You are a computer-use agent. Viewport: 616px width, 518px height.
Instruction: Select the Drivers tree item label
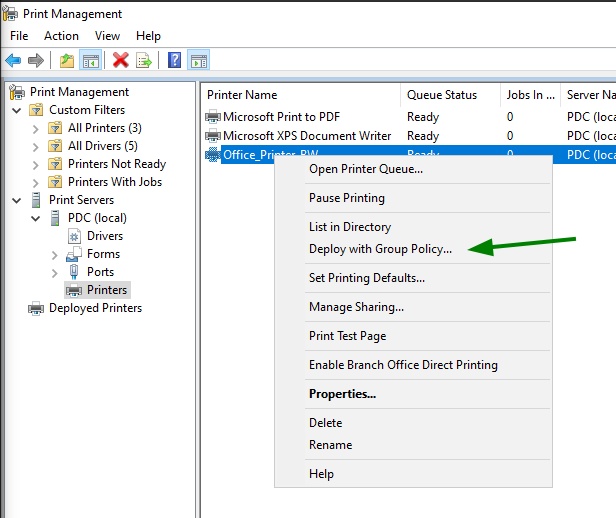pos(105,236)
